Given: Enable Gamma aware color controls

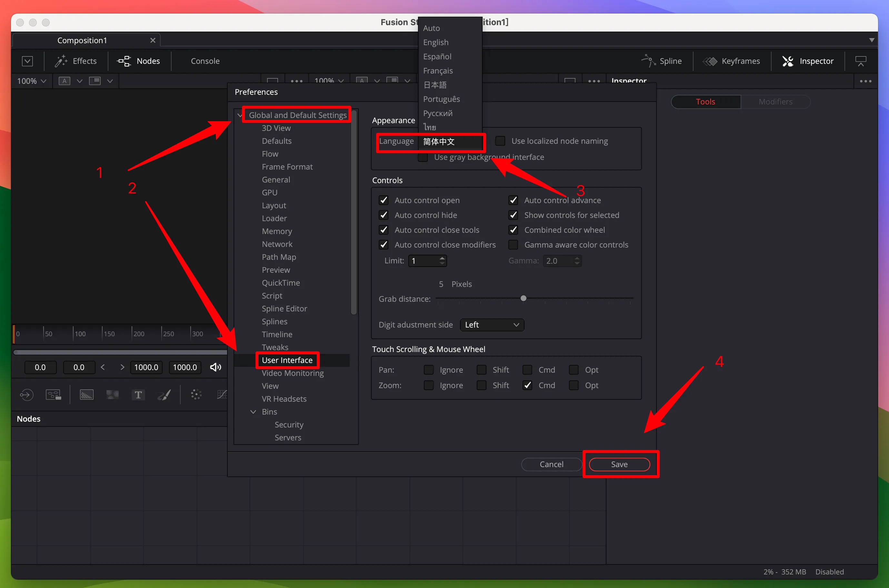Looking at the screenshot, I should coord(513,244).
